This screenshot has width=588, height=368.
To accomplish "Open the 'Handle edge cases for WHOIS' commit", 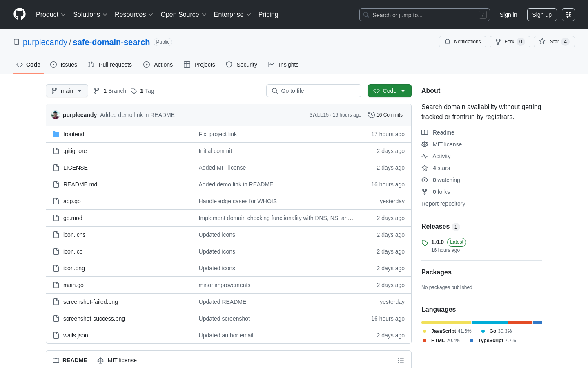I will pos(238,201).
